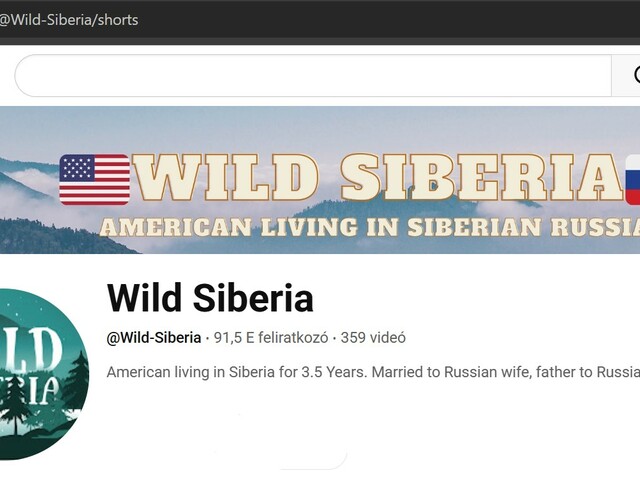Click the American flag icon in banner
Screen dimensions: 640x480
click(x=95, y=180)
